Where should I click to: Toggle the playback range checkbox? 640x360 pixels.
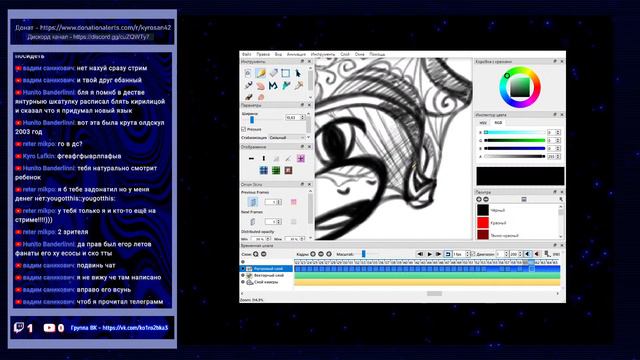(x=473, y=254)
